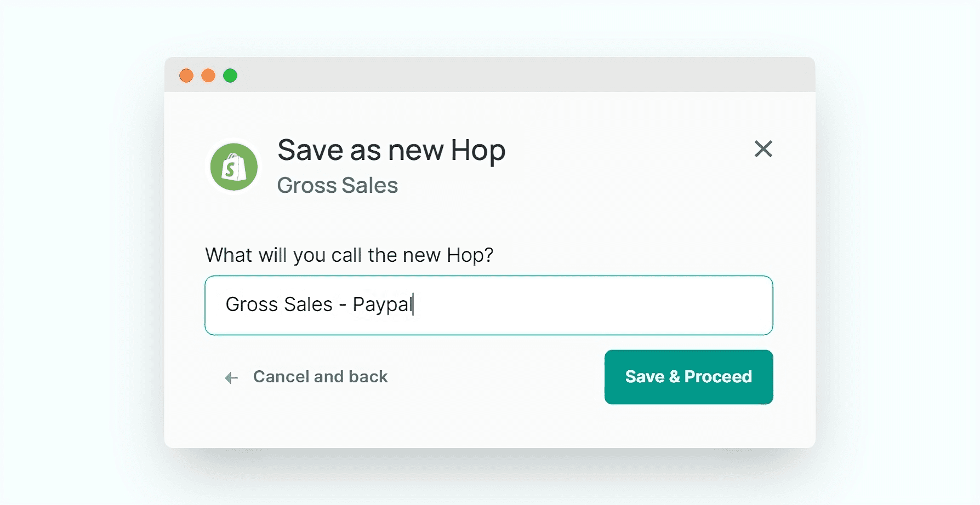Click the middle orange window dot
Image resolution: width=980 pixels, height=505 pixels.
[208, 76]
